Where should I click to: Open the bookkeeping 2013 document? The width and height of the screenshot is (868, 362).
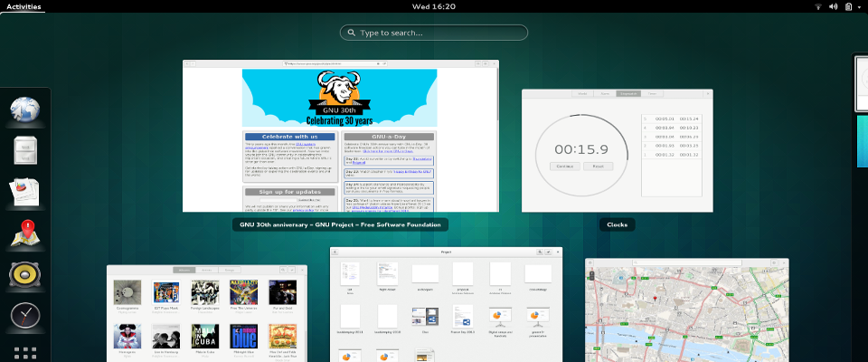click(350, 316)
